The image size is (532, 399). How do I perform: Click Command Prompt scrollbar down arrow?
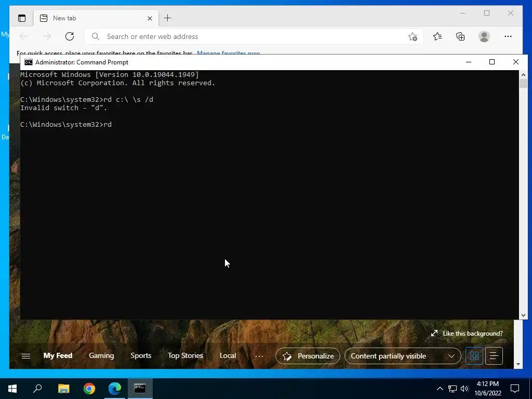[x=523, y=315]
